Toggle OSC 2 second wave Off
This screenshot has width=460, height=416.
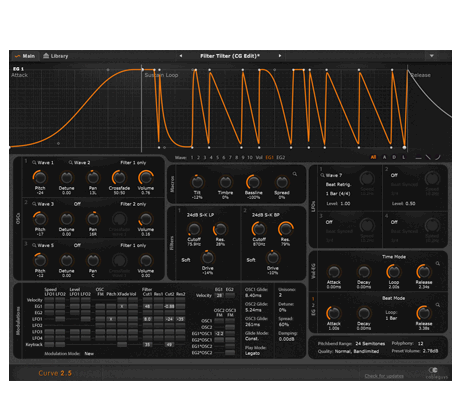(x=77, y=204)
